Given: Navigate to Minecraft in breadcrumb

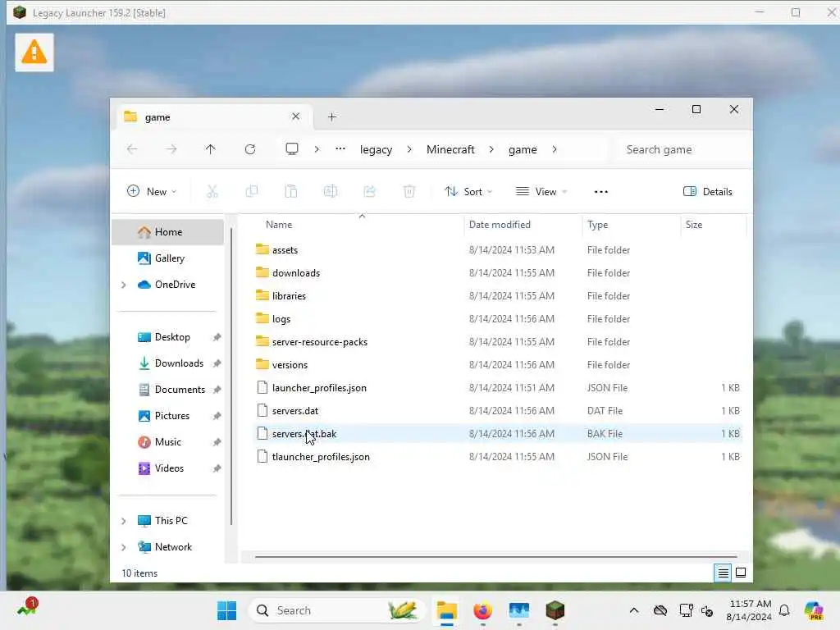Looking at the screenshot, I should pos(450,149).
